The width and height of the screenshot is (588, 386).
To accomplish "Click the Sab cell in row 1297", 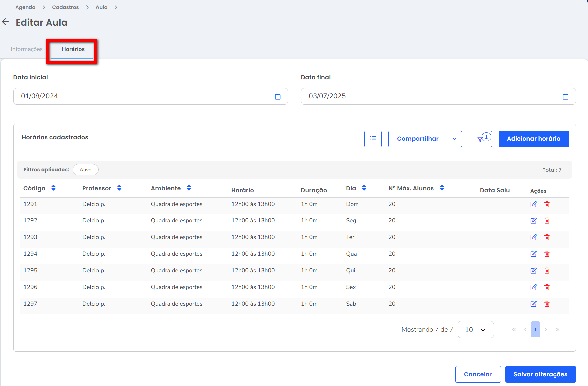I will pyautogui.click(x=351, y=304).
